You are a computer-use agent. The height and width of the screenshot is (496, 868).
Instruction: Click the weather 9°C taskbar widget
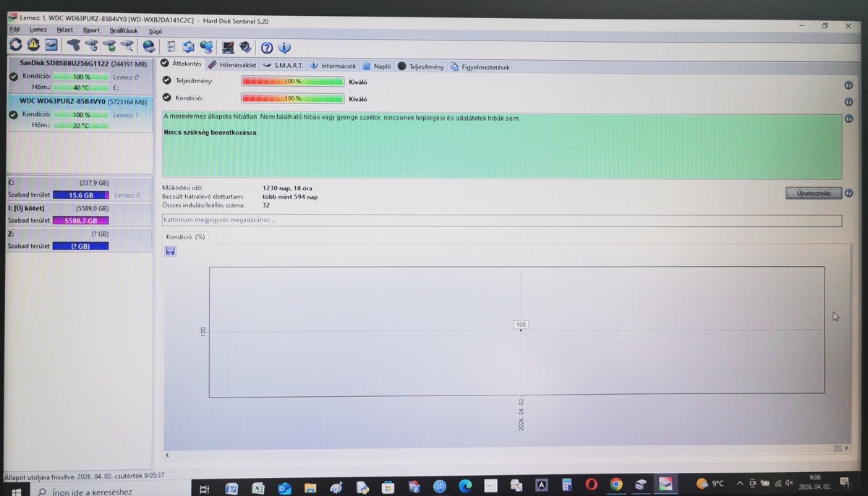[x=710, y=483]
